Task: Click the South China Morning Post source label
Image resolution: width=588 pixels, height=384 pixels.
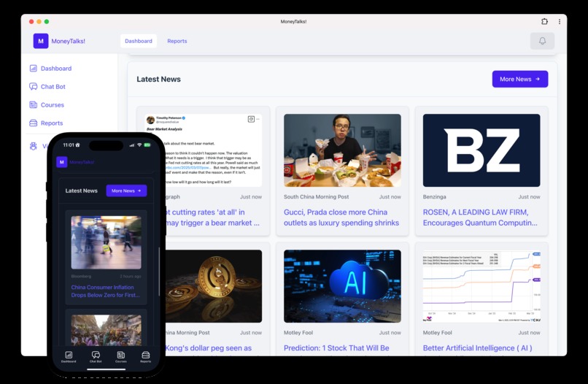Action: [316, 196]
